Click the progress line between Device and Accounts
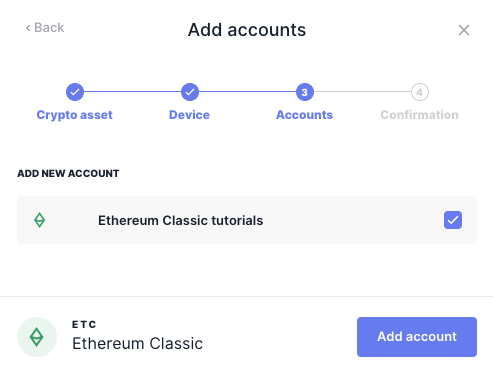This screenshot has height=374, width=493. point(247,92)
